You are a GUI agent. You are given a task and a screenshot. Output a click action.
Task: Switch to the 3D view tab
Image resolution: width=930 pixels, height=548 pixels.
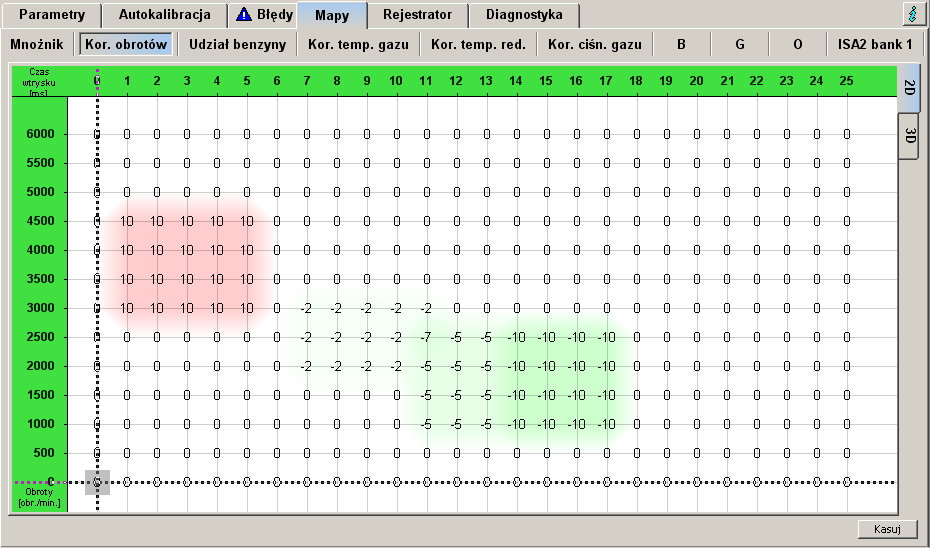(909, 136)
